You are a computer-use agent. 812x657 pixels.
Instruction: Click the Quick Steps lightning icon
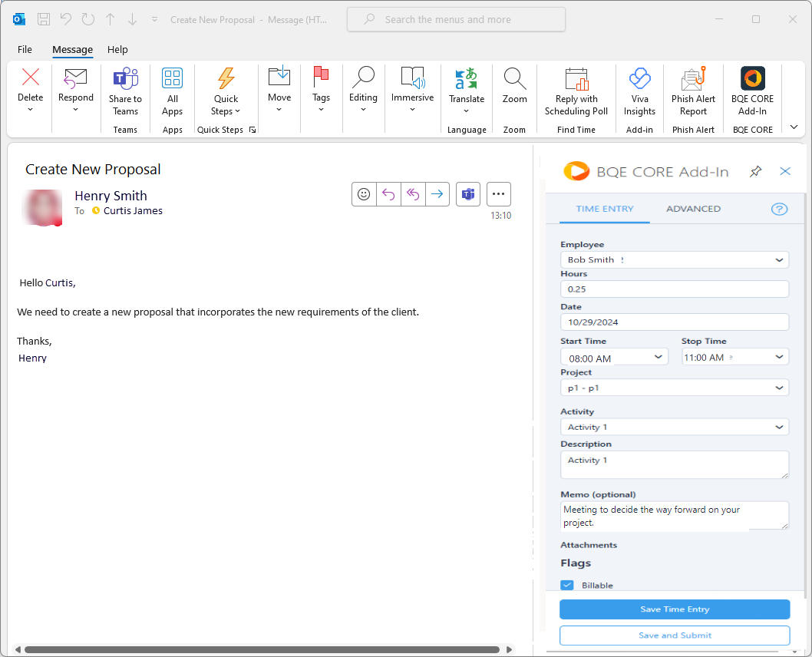(x=226, y=79)
